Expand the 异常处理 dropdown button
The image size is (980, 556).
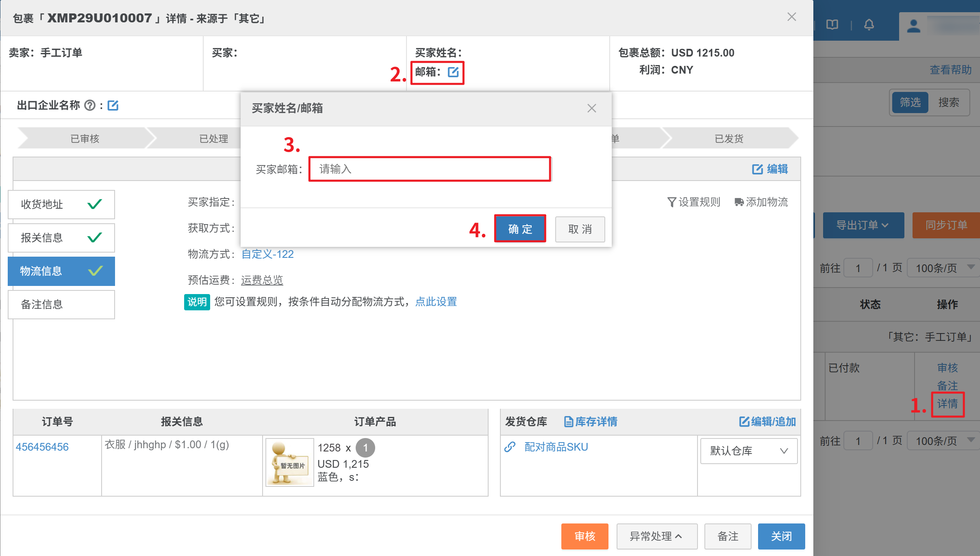point(656,536)
